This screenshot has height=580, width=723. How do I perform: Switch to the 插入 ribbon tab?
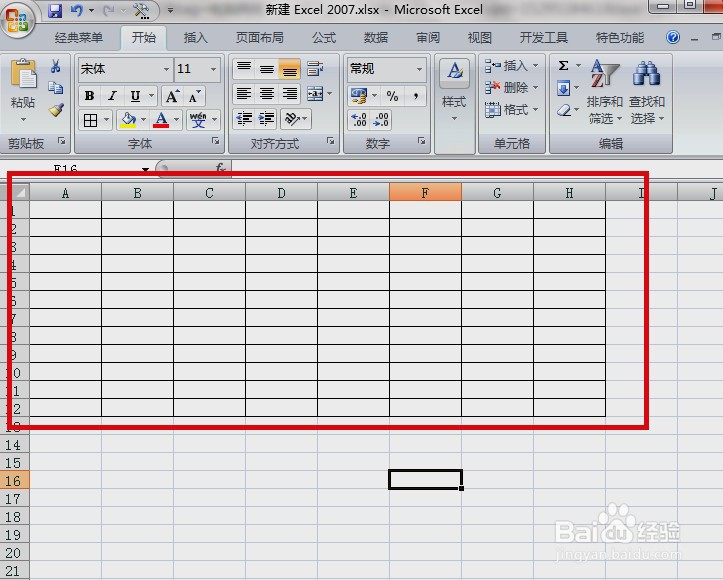[196, 37]
